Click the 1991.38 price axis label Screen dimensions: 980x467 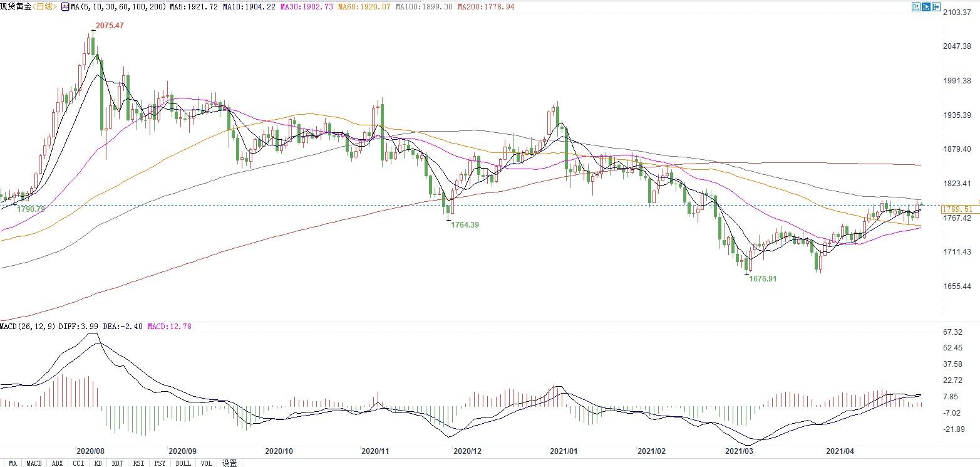[x=957, y=81]
